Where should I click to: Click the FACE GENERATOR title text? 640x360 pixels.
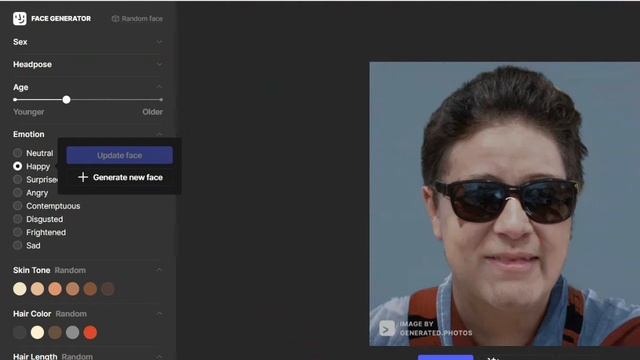pos(61,18)
